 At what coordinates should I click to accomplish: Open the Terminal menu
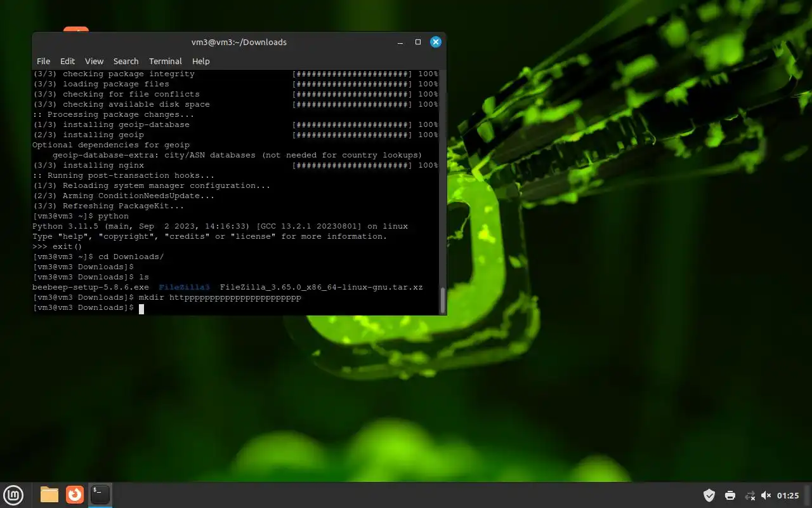166,61
